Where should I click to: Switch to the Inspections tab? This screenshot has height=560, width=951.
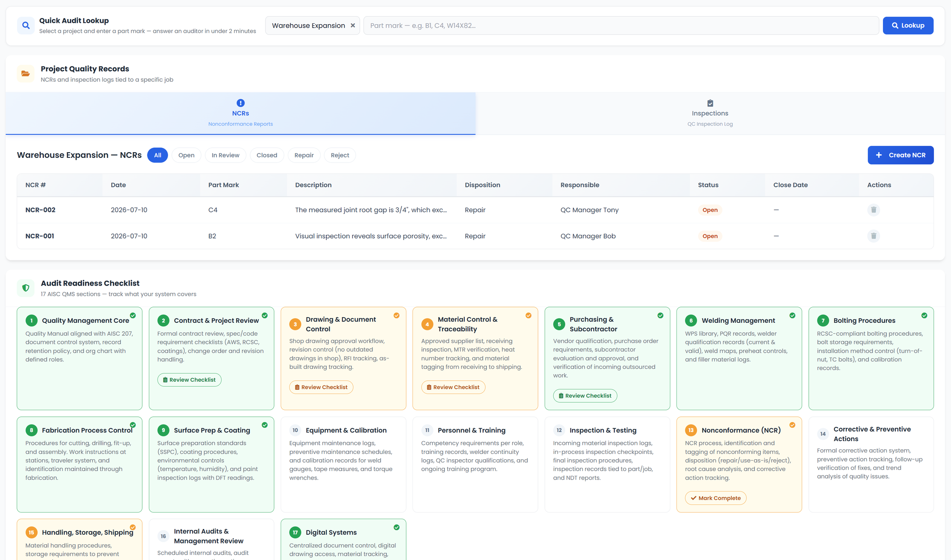(x=710, y=114)
